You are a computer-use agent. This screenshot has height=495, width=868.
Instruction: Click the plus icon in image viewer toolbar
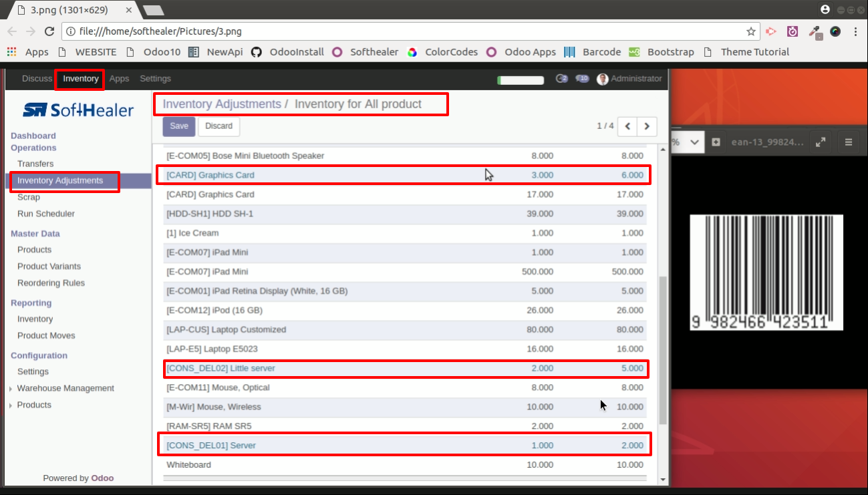[x=716, y=142]
